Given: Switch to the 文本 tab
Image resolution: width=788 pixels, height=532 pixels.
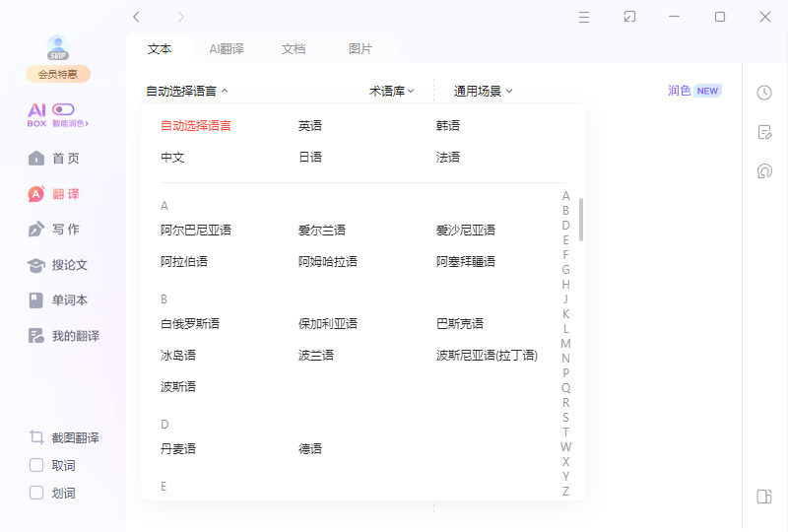Looking at the screenshot, I should pyautogui.click(x=160, y=49).
